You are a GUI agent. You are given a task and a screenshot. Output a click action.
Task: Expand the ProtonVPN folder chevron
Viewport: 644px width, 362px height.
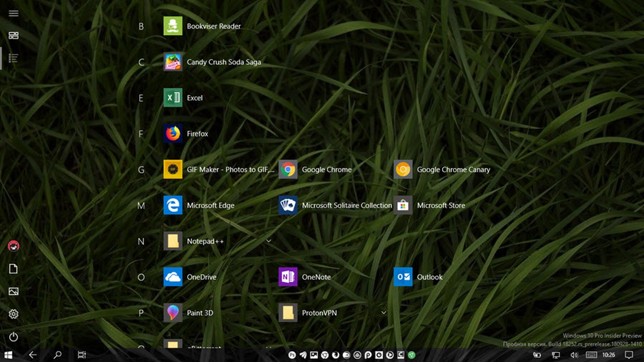point(384,313)
